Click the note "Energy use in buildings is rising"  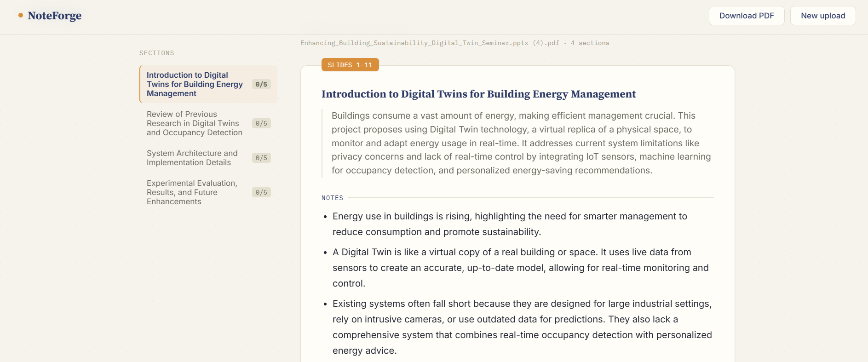510,224
